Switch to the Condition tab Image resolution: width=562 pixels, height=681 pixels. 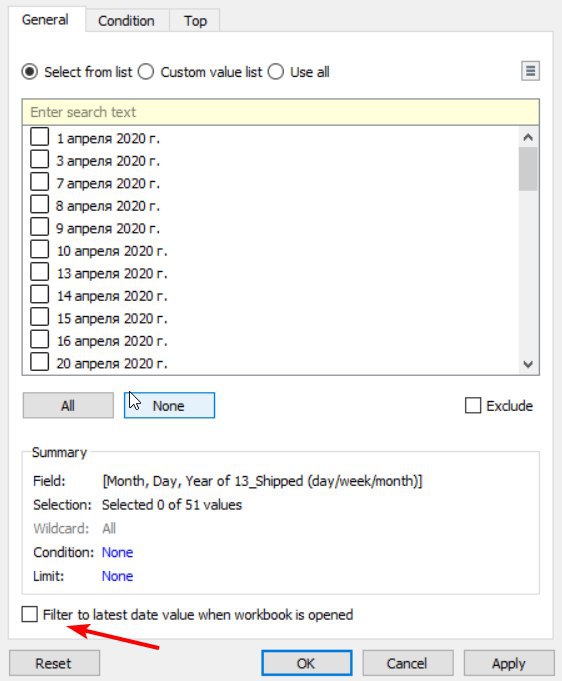click(x=126, y=21)
